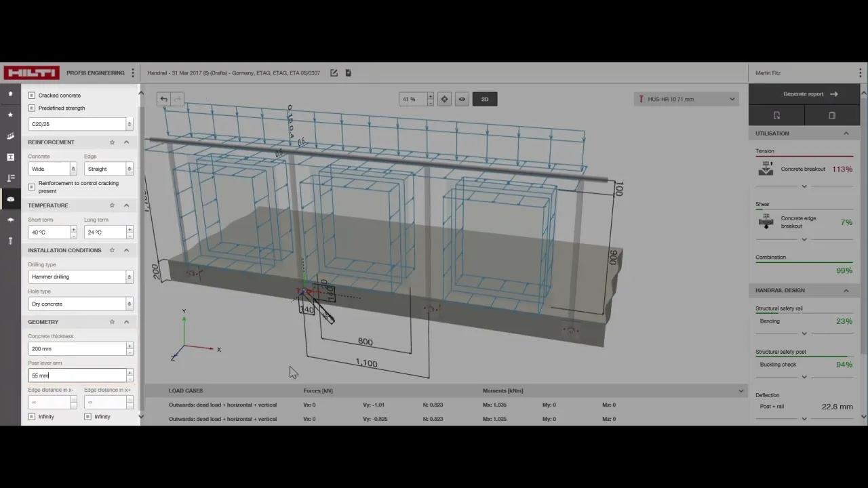Click the document icon beside edit pencil
Image resolution: width=868 pixels, height=488 pixels.
coord(348,73)
